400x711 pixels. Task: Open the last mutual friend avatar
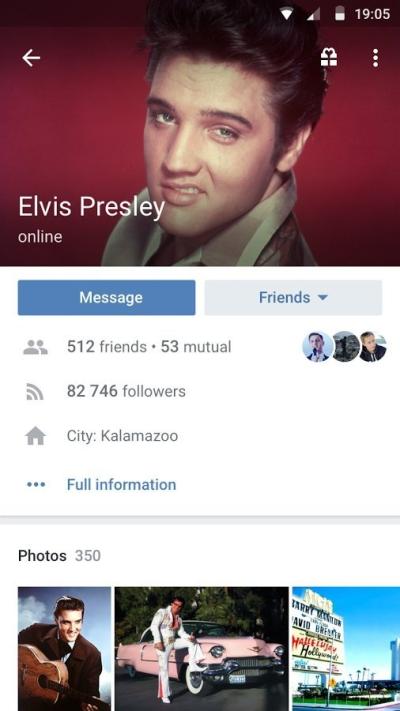click(x=373, y=347)
